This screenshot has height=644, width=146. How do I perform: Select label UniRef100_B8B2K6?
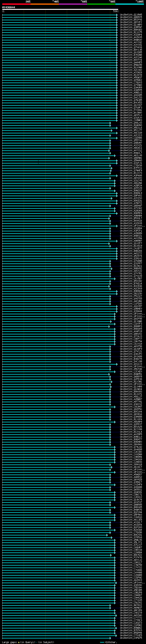pos(131,251)
